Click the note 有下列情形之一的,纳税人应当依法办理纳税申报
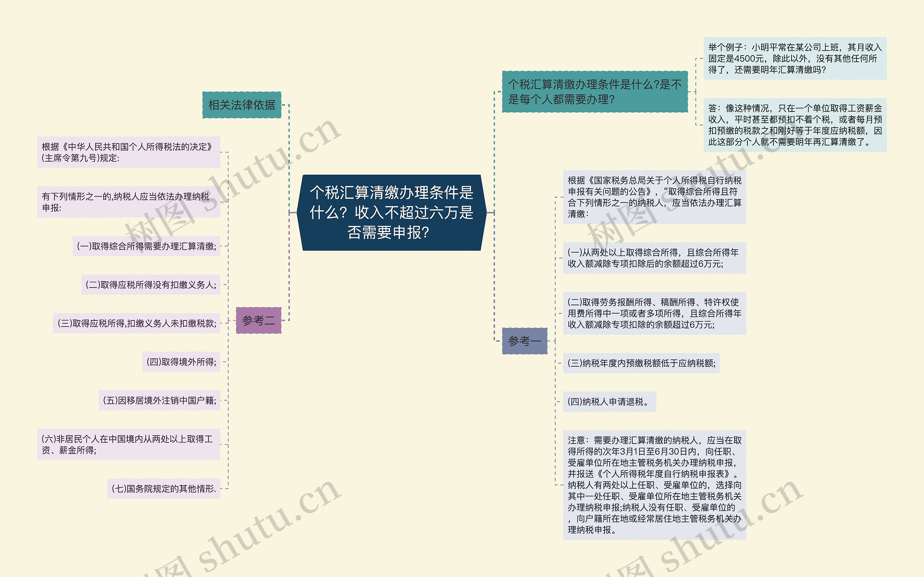924x577 pixels. pos(128,202)
